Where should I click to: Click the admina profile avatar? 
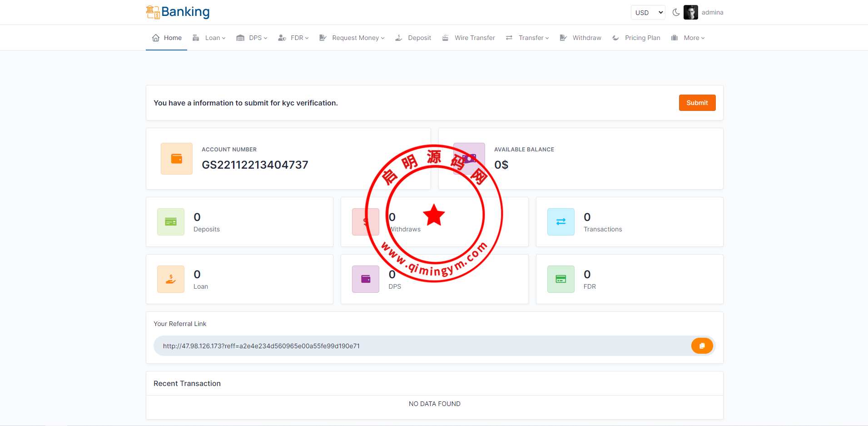coord(690,12)
